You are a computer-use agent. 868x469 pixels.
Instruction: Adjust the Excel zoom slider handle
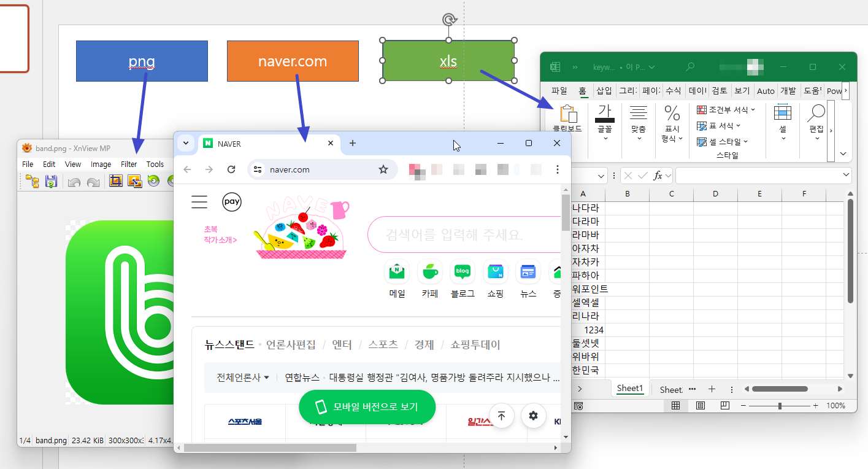point(780,406)
